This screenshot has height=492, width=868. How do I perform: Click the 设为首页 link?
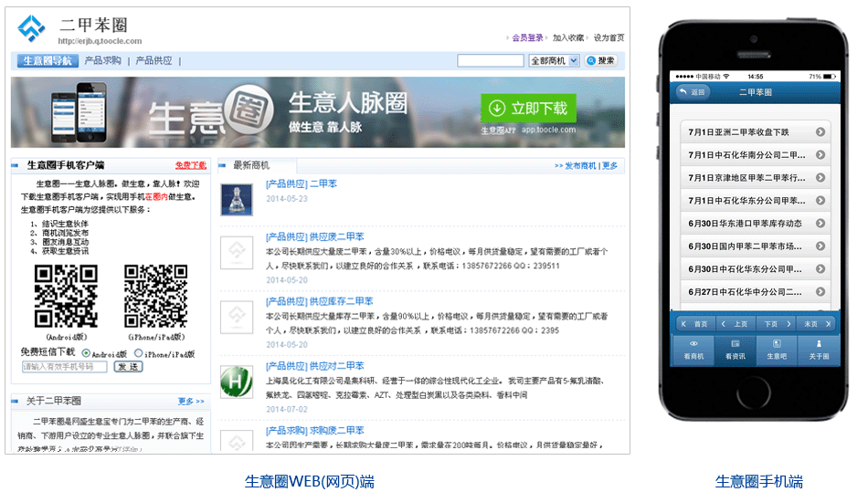609,37
